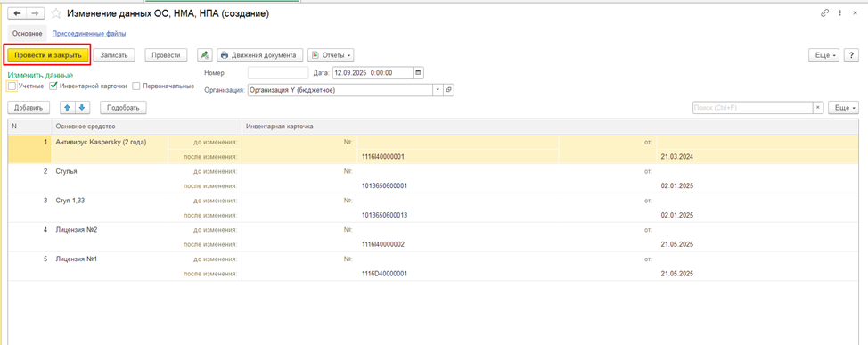The height and width of the screenshot is (345, 868).
Task: Open the help question mark button
Action: (850, 55)
